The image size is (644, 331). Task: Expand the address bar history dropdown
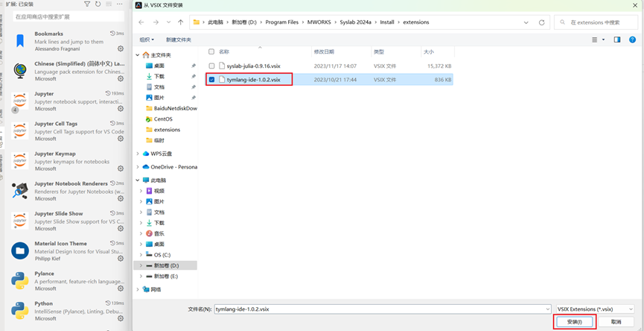526,22
